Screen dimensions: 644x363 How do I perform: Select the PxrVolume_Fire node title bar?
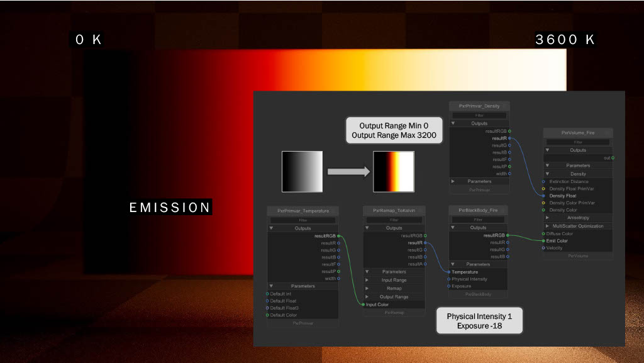pos(577,133)
